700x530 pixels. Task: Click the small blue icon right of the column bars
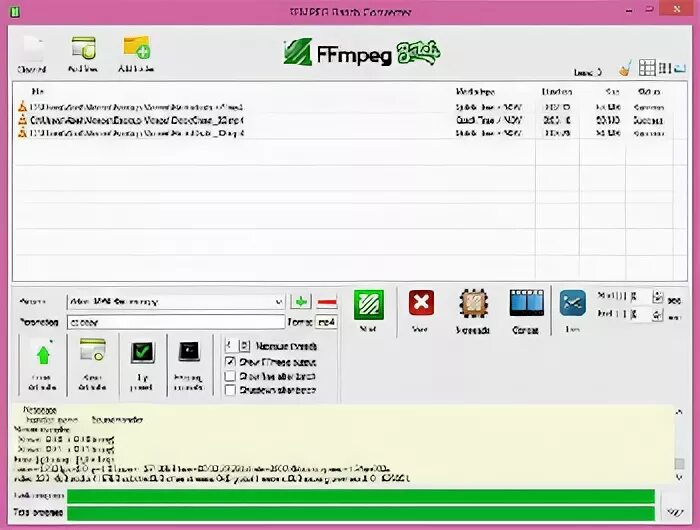click(679, 68)
